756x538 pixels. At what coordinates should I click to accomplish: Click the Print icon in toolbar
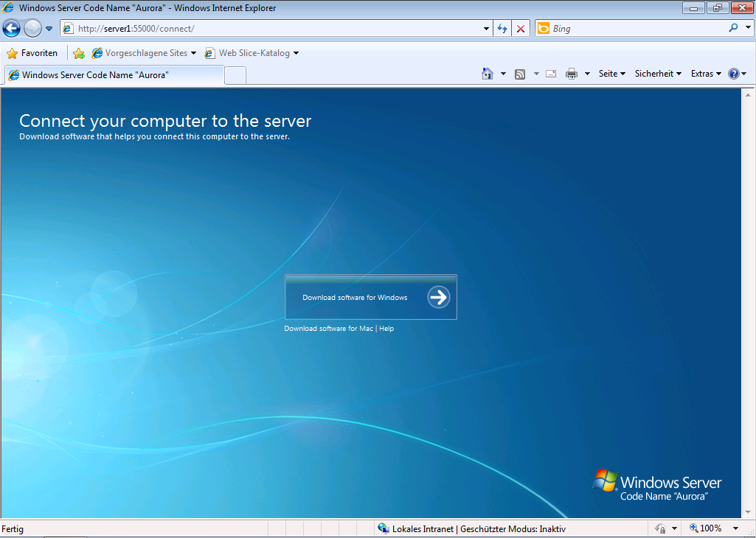[571, 74]
